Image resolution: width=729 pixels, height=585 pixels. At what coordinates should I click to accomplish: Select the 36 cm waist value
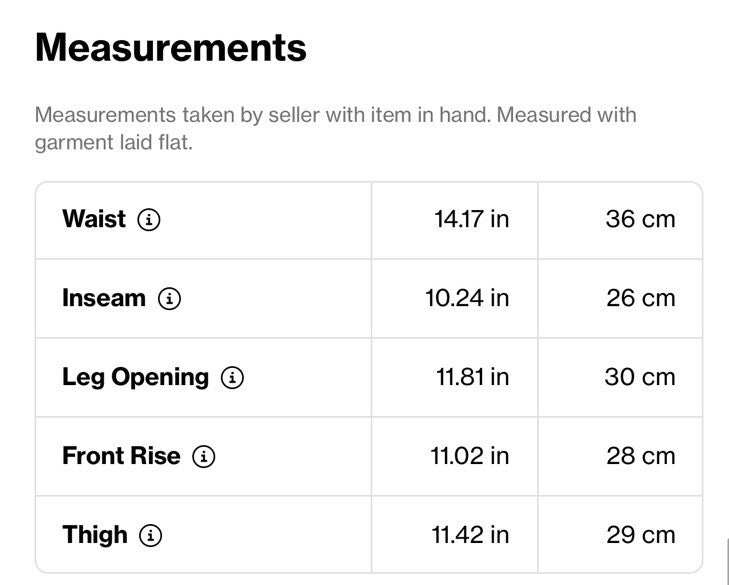(640, 219)
